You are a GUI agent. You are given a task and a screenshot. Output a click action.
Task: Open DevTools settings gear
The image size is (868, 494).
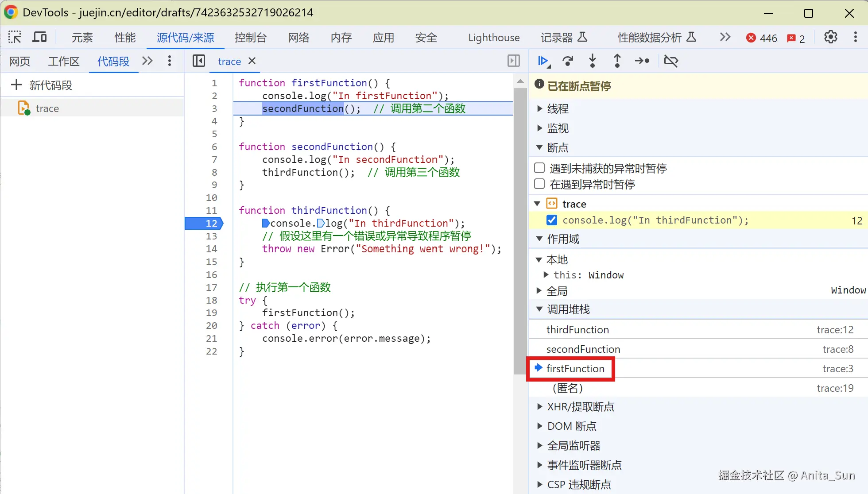click(x=830, y=37)
